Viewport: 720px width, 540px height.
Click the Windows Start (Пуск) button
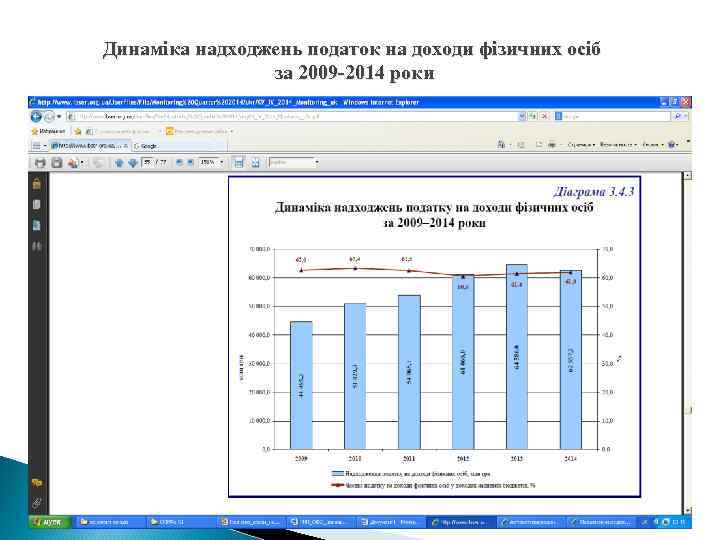[x=50, y=522]
